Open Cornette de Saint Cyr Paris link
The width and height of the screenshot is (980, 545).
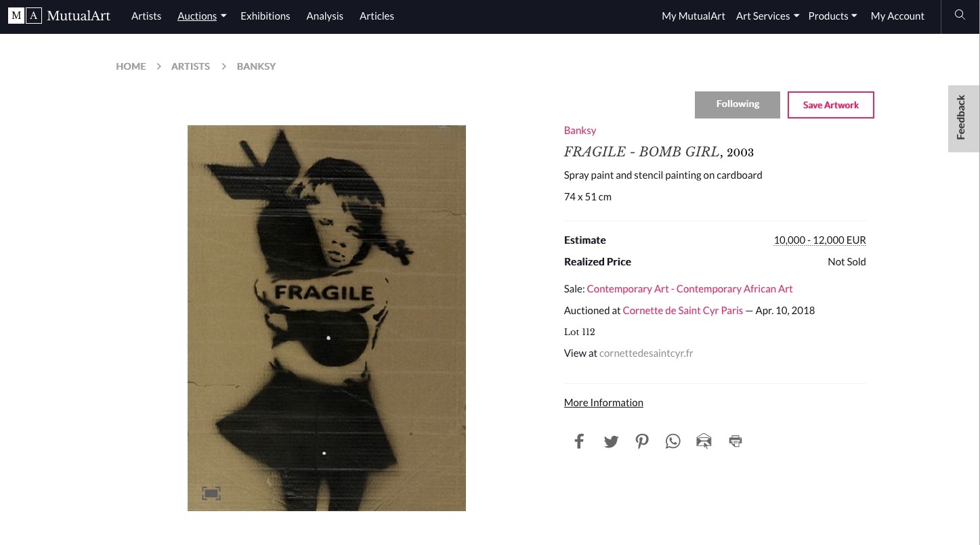point(683,311)
